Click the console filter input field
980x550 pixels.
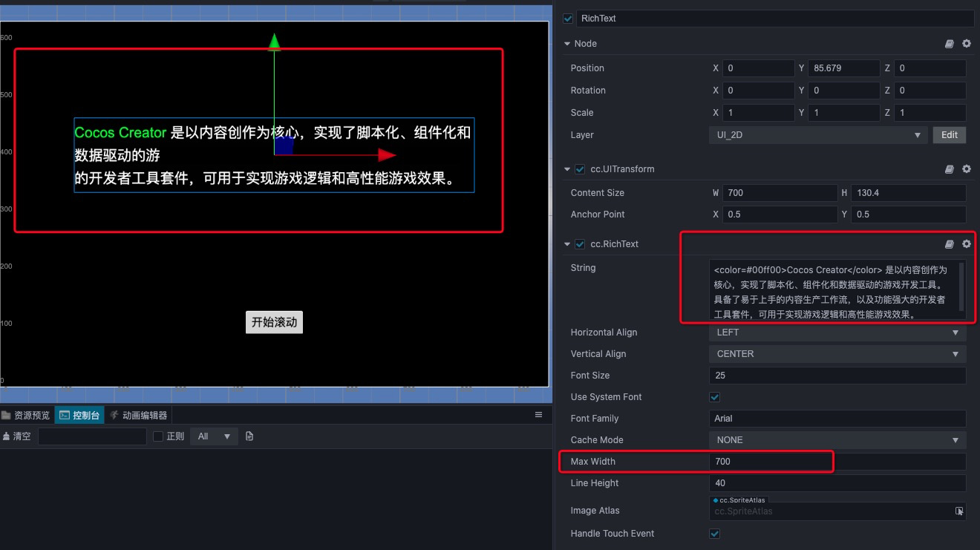tap(92, 436)
